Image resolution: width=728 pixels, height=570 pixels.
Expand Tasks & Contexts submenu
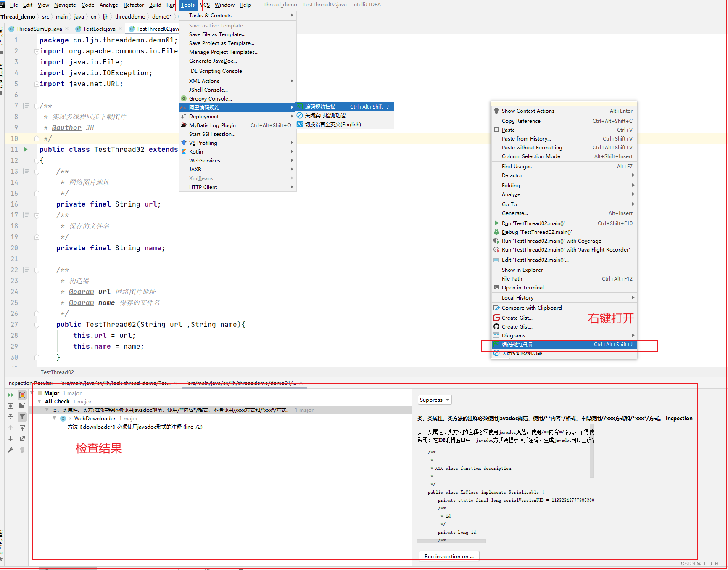(x=237, y=16)
